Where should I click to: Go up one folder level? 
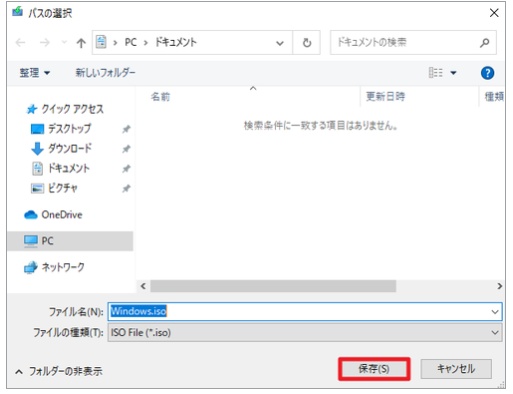[81, 43]
